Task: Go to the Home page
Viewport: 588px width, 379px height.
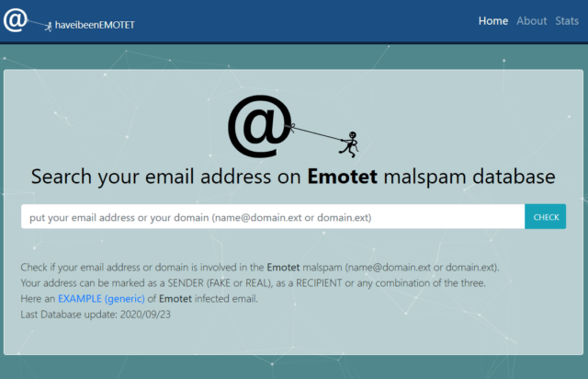Action: tap(492, 21)
